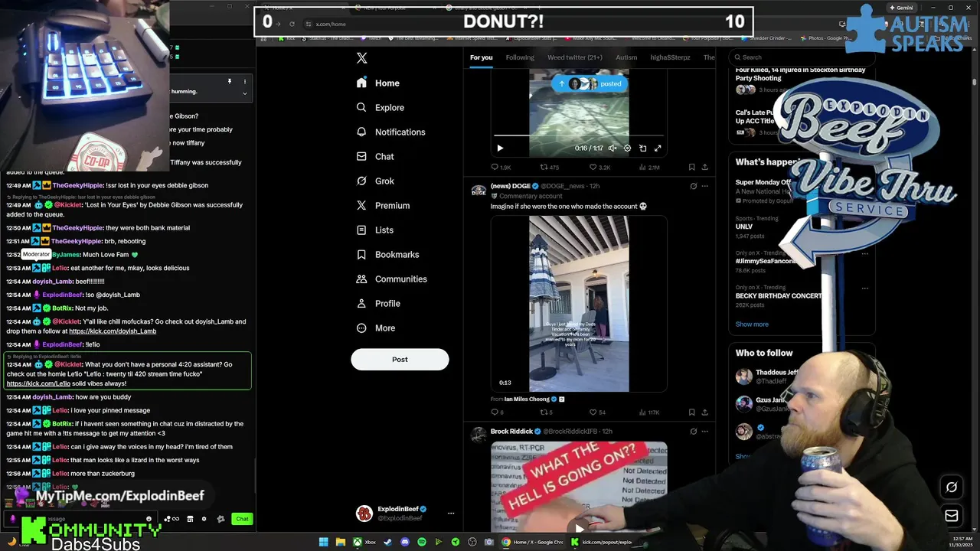Bookmark the first video post
This screenshot has width=980, height=551.
691,167
